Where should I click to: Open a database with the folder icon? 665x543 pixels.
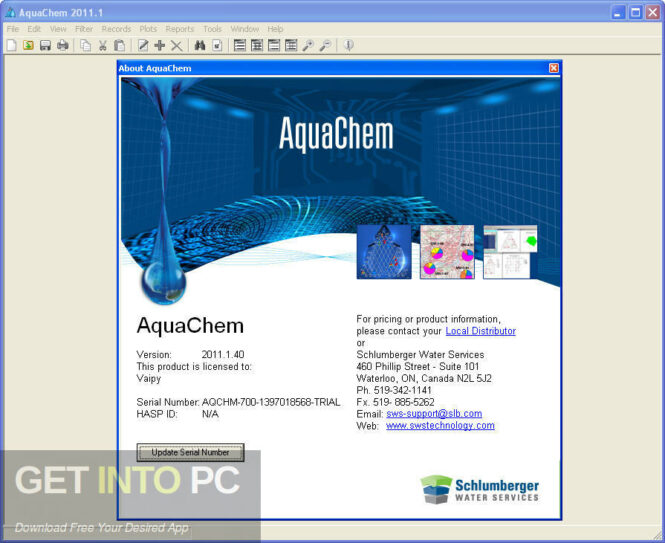point(28,45)
